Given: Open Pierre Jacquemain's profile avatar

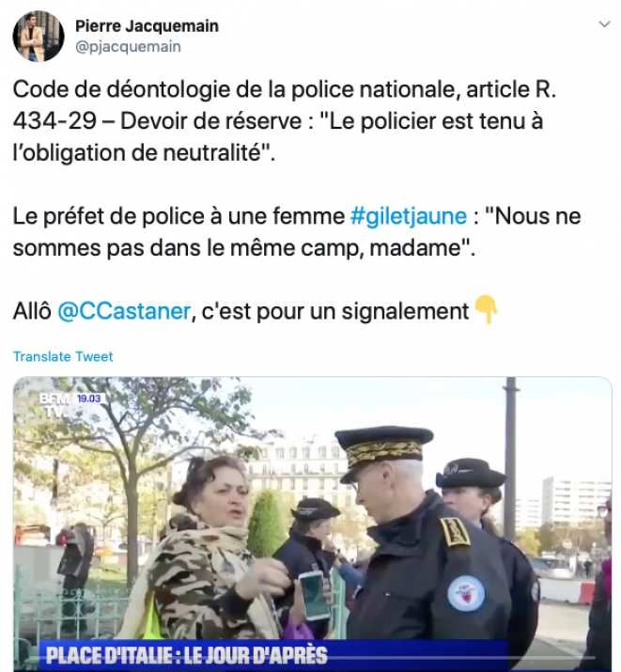Looking at the screenshot, I should [39, 37].
